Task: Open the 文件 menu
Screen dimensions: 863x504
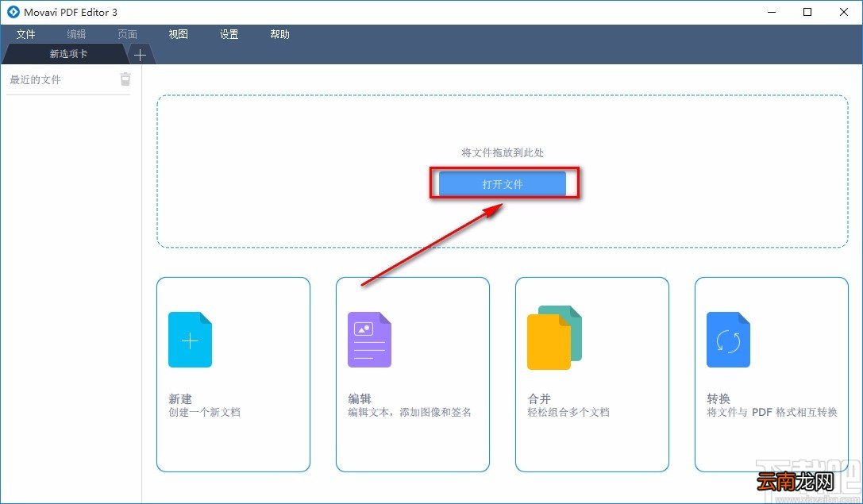Action: point(26,34)
